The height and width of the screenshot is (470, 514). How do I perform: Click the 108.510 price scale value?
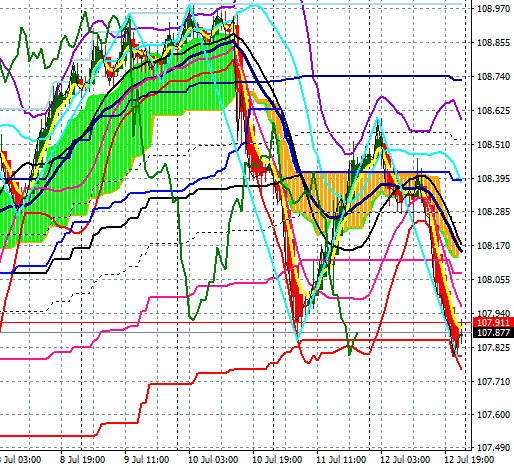tap(494, 145)
